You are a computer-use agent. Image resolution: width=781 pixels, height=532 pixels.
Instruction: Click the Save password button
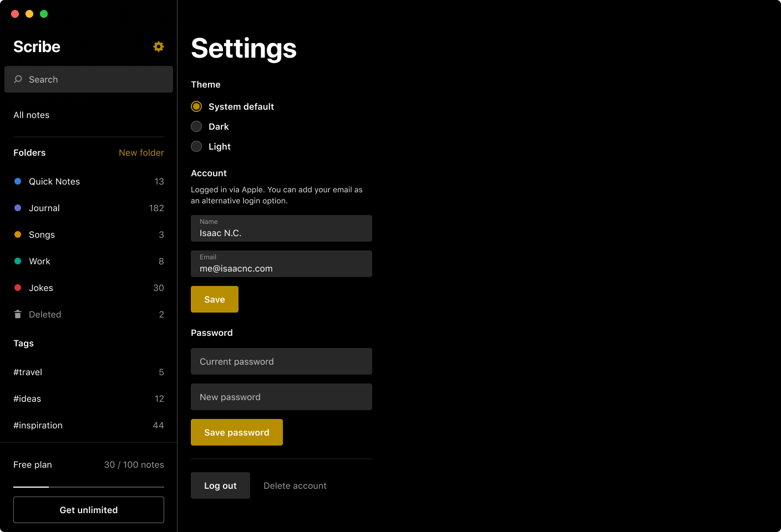(x=237, y=432)
